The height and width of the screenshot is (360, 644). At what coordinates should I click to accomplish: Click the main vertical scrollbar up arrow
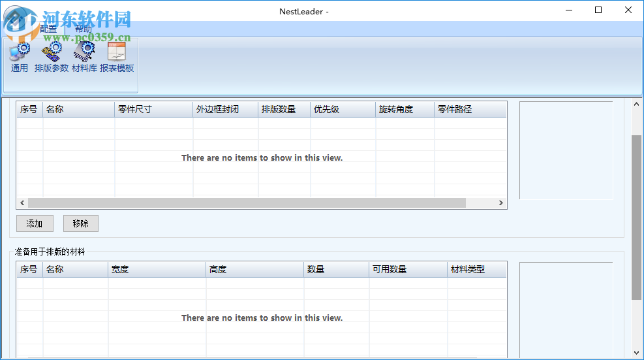636,105
